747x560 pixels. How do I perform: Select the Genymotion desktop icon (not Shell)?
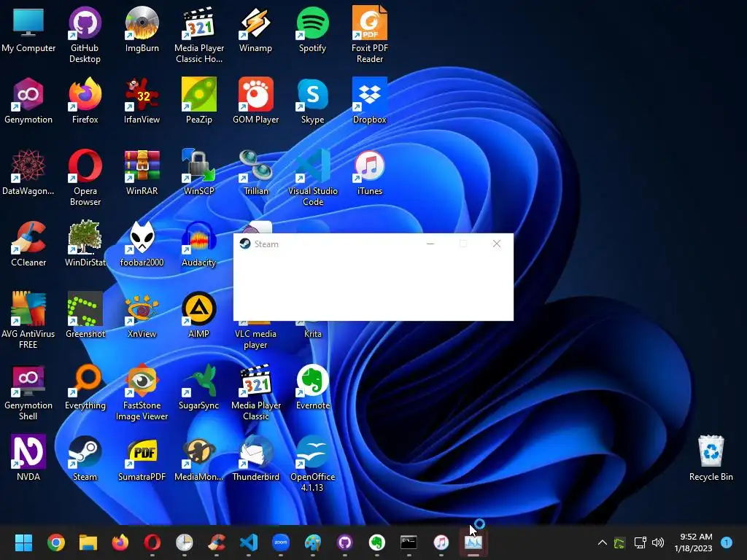tap(28, 100)
